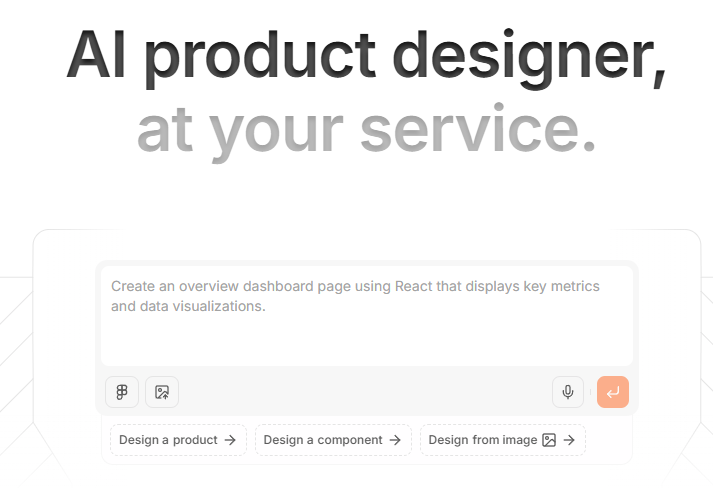Activate the microphone voice input button
The height and width of the screenshot is (488, 713).
pos(567,392)
